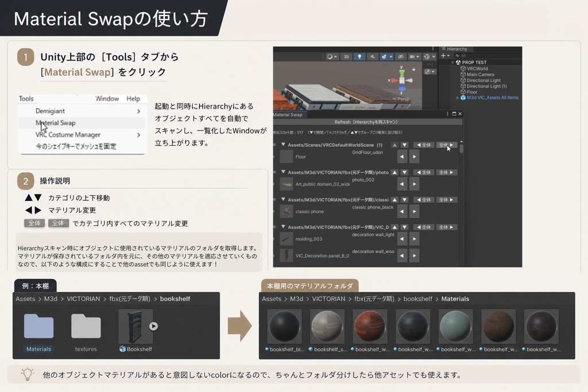The image size is (588, 392).
Task: Open VRC Costume Manager submenu
Action: click(82, 134)
